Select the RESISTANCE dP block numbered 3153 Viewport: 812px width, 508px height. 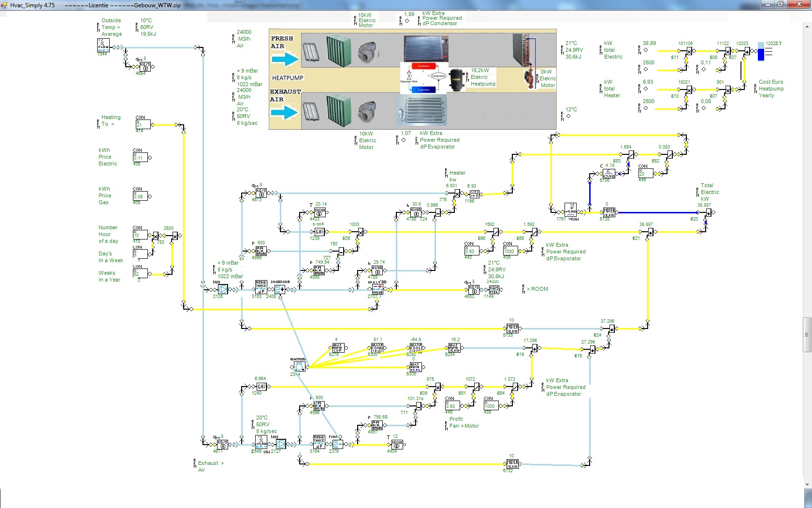[261, 287]
